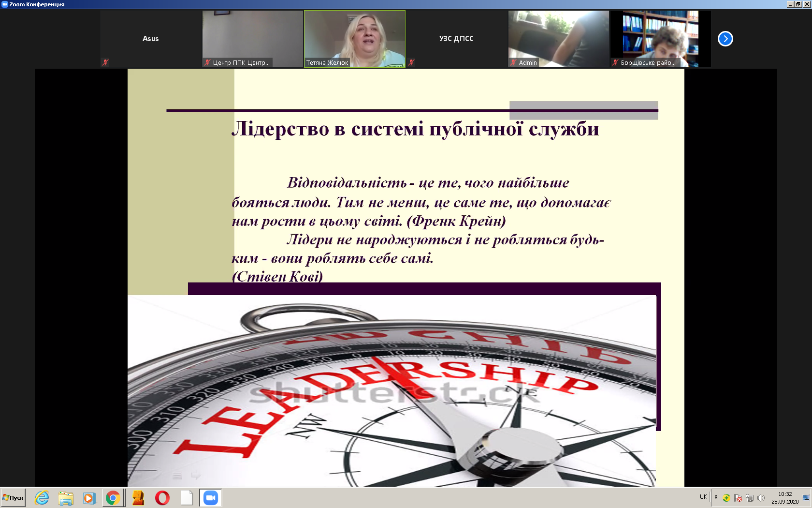The width and height of the screenshot is (812, 508).
Task: Click the muted microphone icon on the Asus tile
Action: (105, 62)
